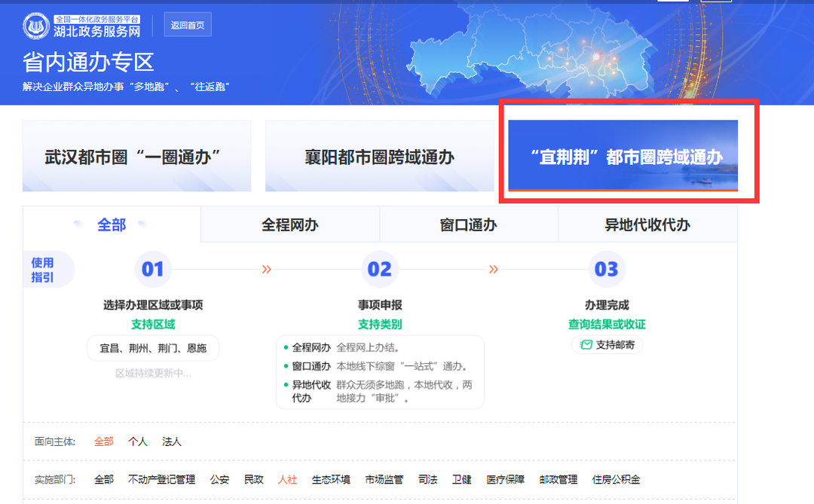Filter 面向主体 by 个人
Viewport: 814px width, 504px height.
click(x=138, y=441)
